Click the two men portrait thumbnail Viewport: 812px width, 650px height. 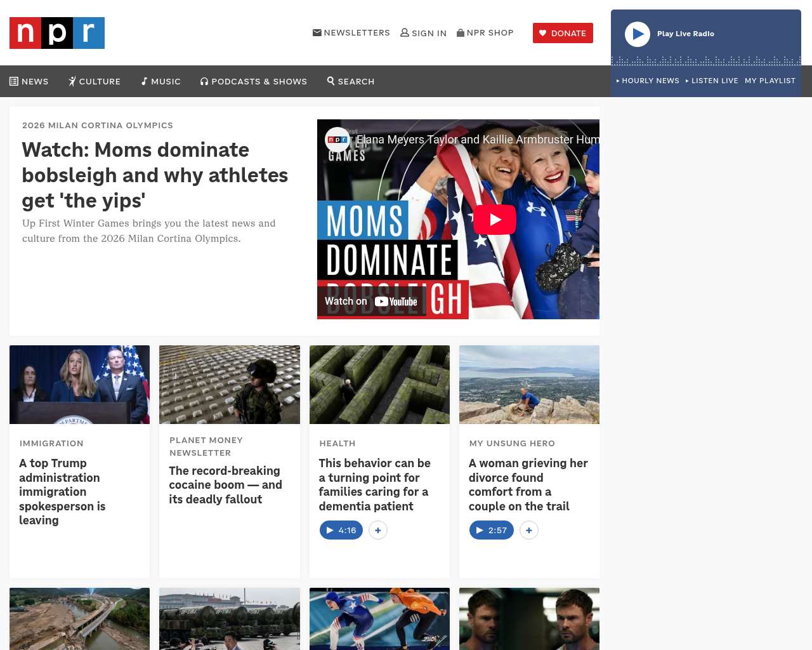click(529, 619)
